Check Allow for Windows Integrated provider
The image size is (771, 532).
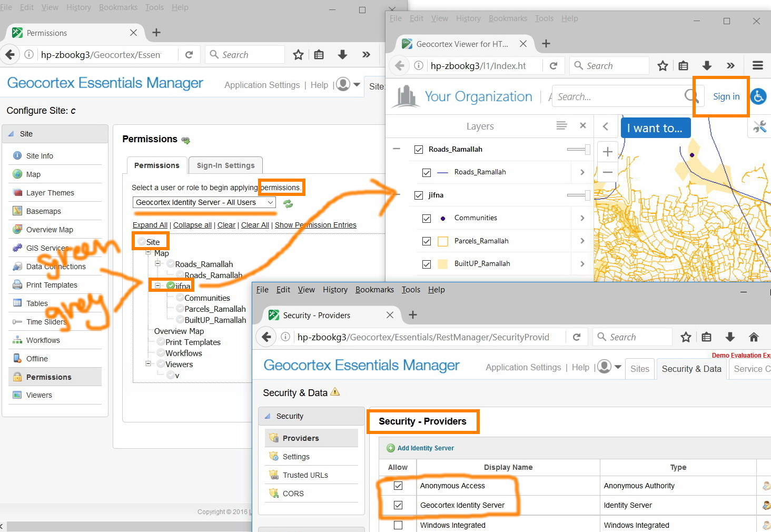398,525
